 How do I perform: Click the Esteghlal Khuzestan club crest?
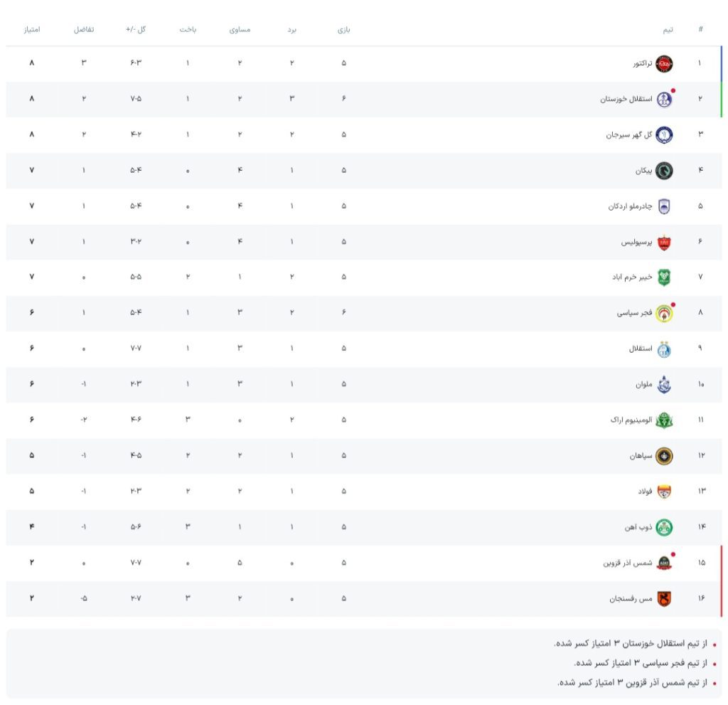pyautogui.click(x=663, y=99)
